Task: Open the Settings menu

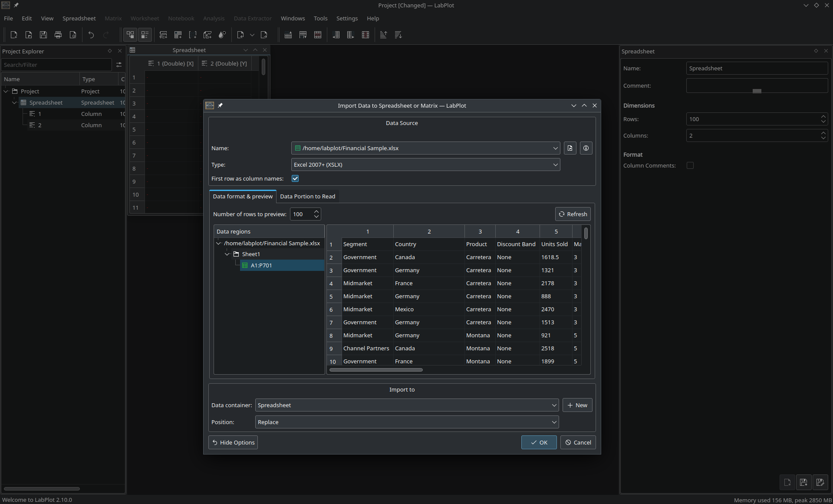Action: [x=347, y=18]
